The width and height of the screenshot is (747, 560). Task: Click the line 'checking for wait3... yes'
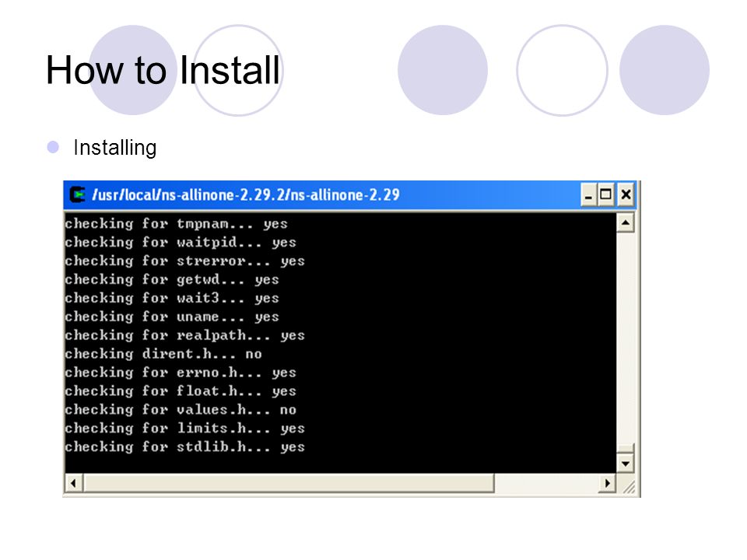pos(172,298)
